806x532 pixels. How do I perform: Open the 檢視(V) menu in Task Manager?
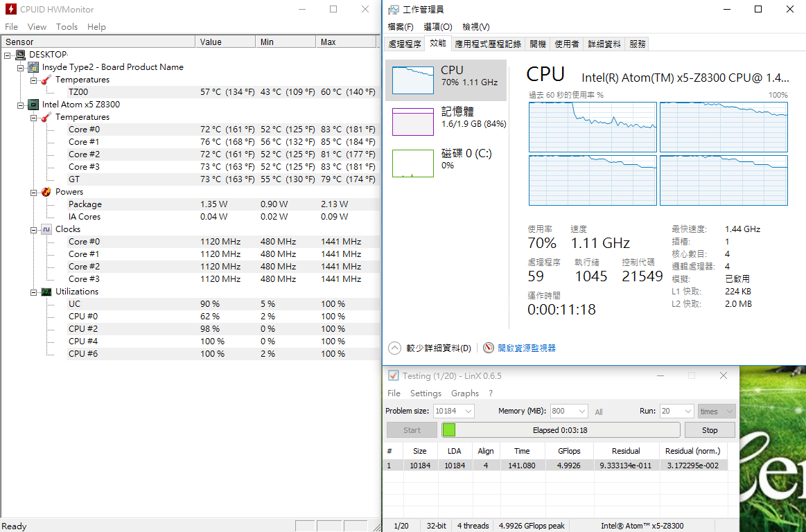point(476,27)
